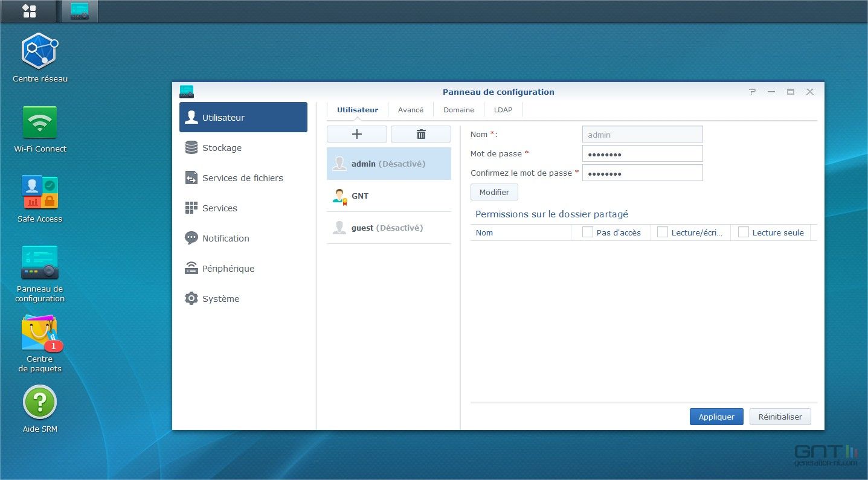Open the LDAP tab
This screenshot has width=868, height=480.
(x=503, y=110)
